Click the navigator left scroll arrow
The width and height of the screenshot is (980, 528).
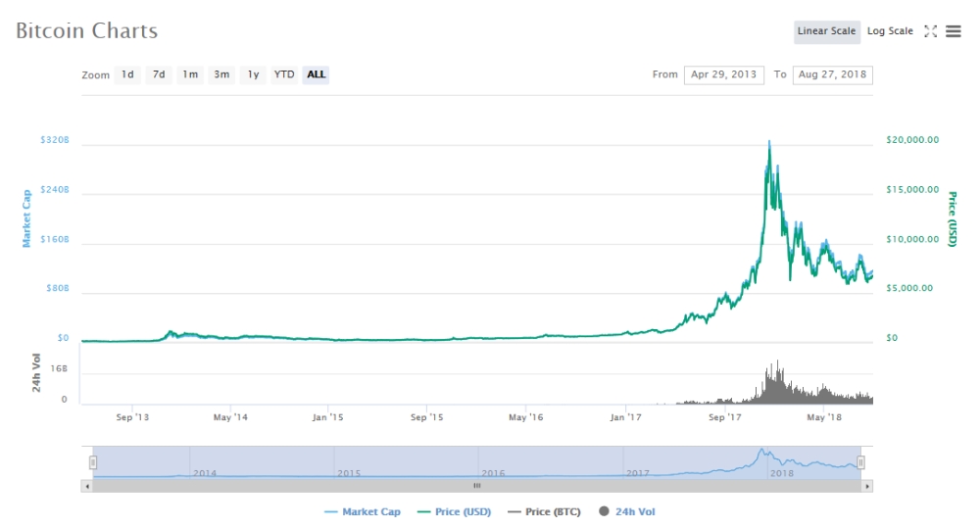coord(87,485)
